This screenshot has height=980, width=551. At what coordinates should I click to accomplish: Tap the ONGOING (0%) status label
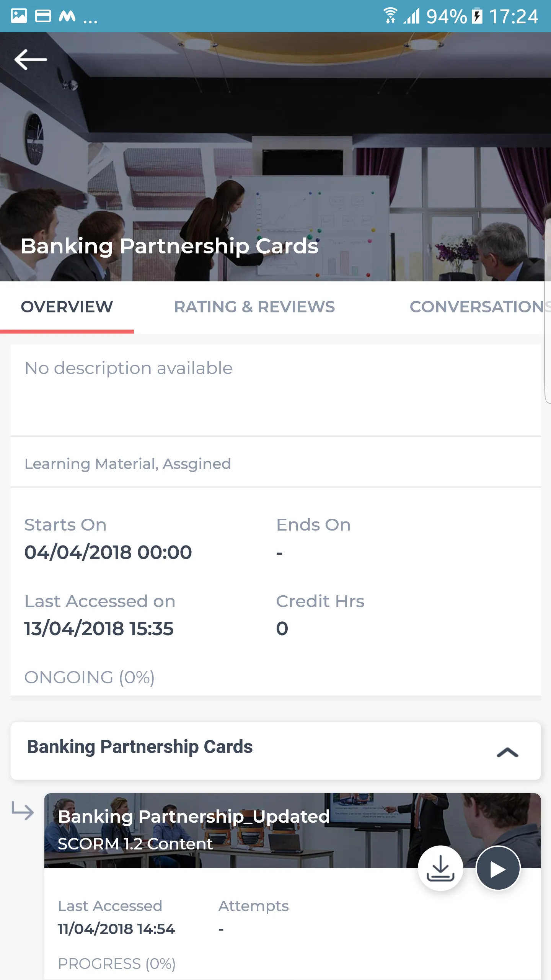point(90,677)
